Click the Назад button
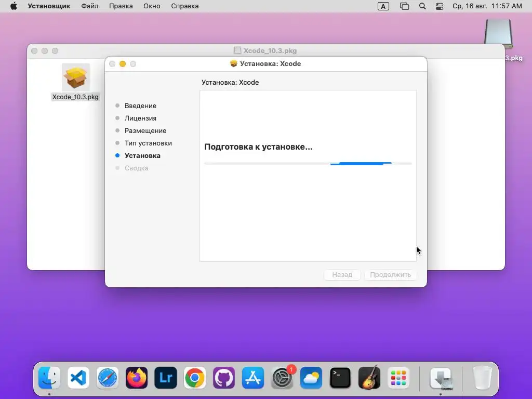 342,275
